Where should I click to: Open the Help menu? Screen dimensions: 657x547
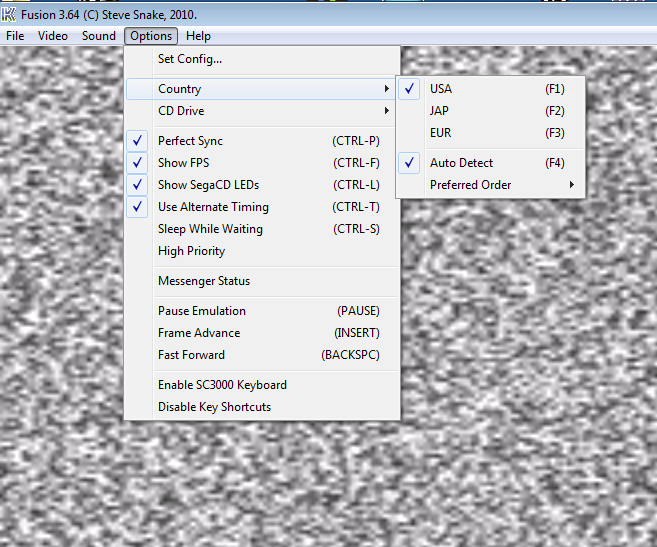click(x=198, y=36)
